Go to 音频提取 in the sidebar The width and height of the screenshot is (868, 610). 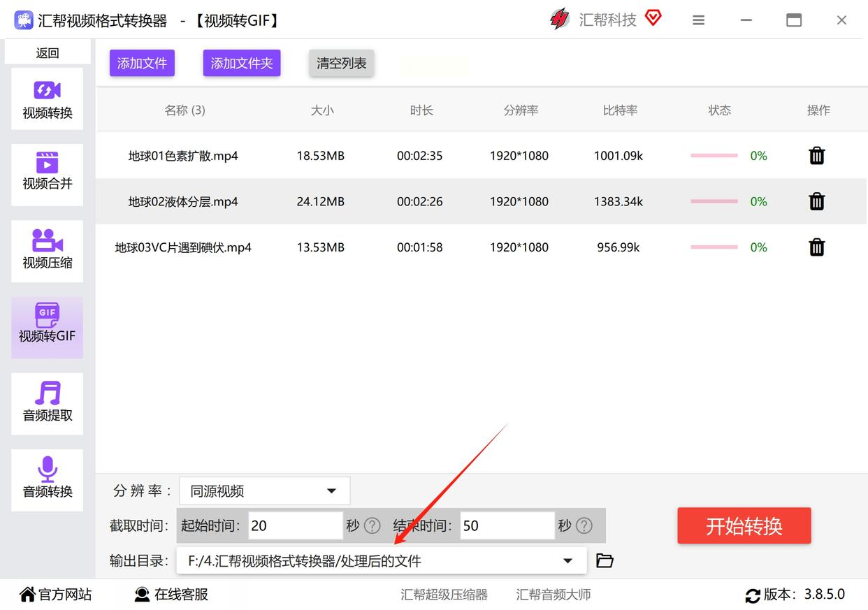[x=47, y=403]
